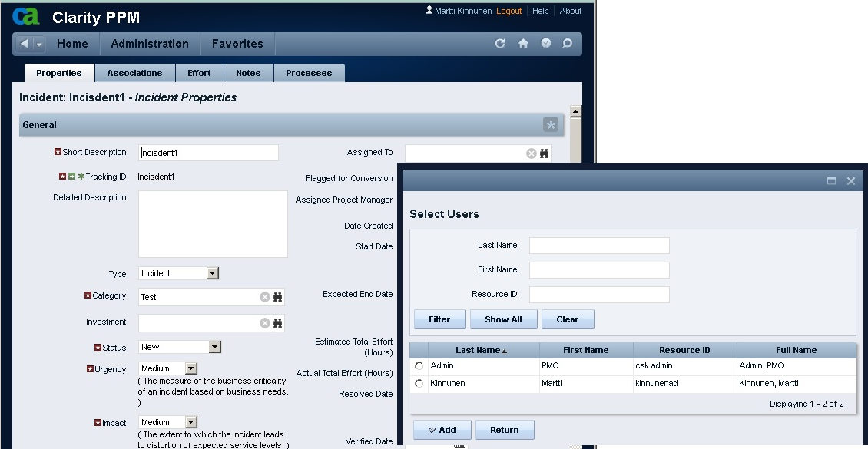Open Investment lookup binoculars icon
The width and height of the screenshot is (868, 449).
point(278,323)
